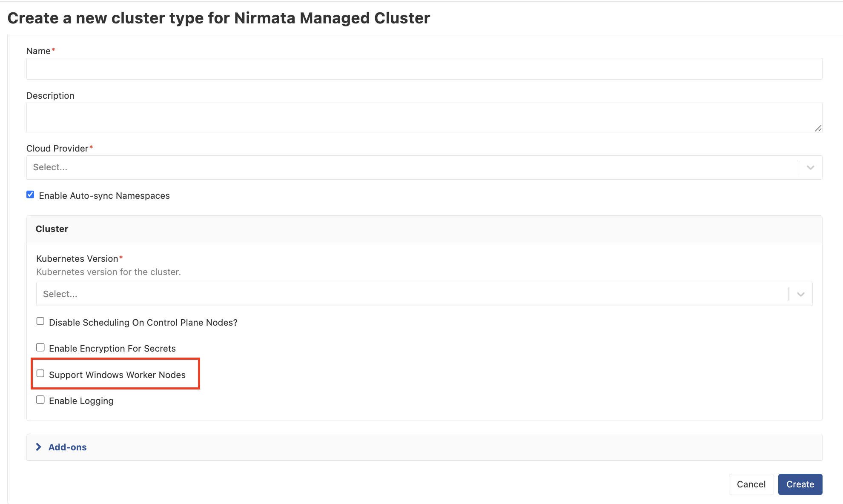Open the Kubernetes Version select box
The width and height of the screenshot is (843, 504).
coord(424,294)
